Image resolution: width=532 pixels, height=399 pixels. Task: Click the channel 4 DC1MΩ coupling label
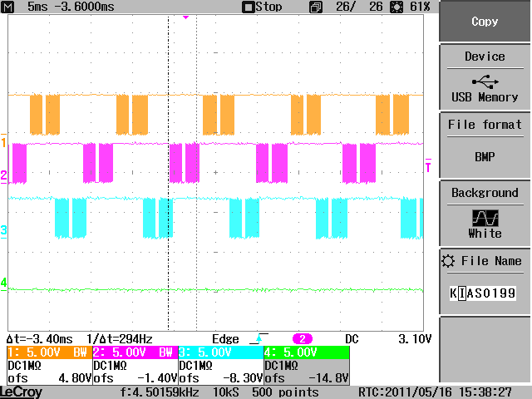[x=282, y=366]
